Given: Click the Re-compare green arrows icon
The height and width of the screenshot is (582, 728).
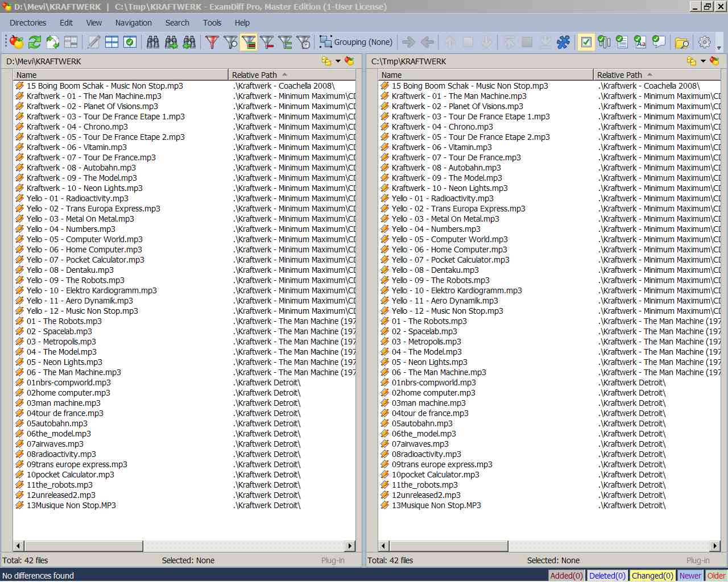Looking at the screenshot, I should 35,42.
